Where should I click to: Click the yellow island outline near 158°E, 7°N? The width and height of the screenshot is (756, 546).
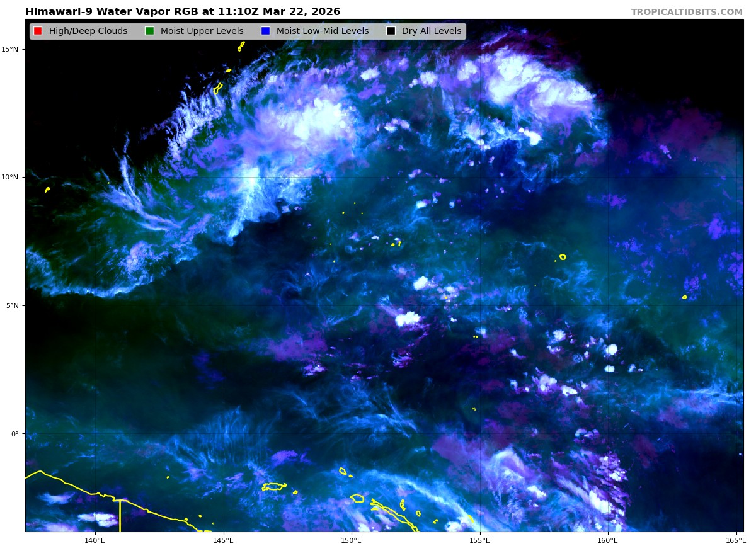[563, 256]
